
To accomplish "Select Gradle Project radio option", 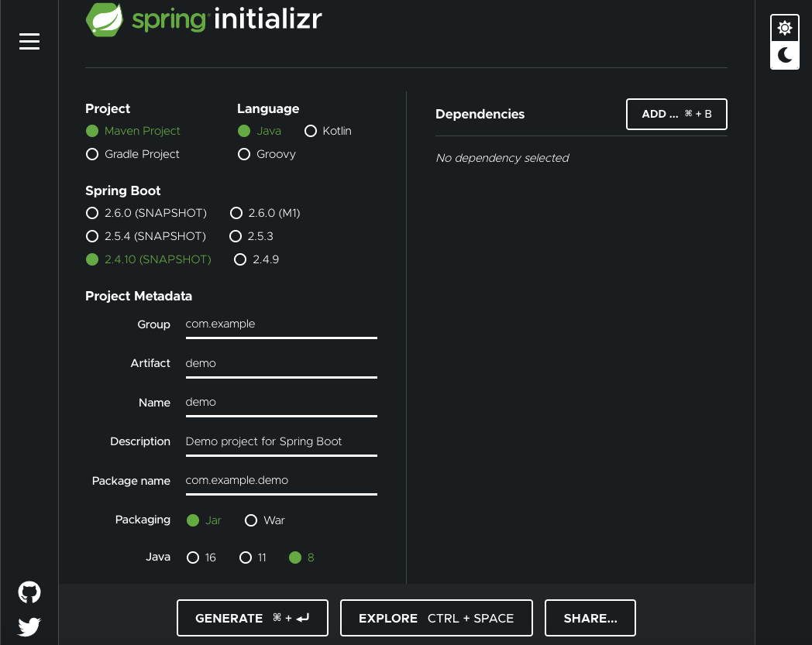I will [132, 154].
